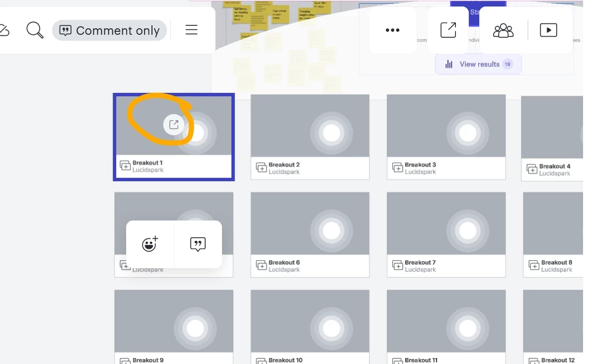Select the Breakout 11 thumbnail

[446, 321]
